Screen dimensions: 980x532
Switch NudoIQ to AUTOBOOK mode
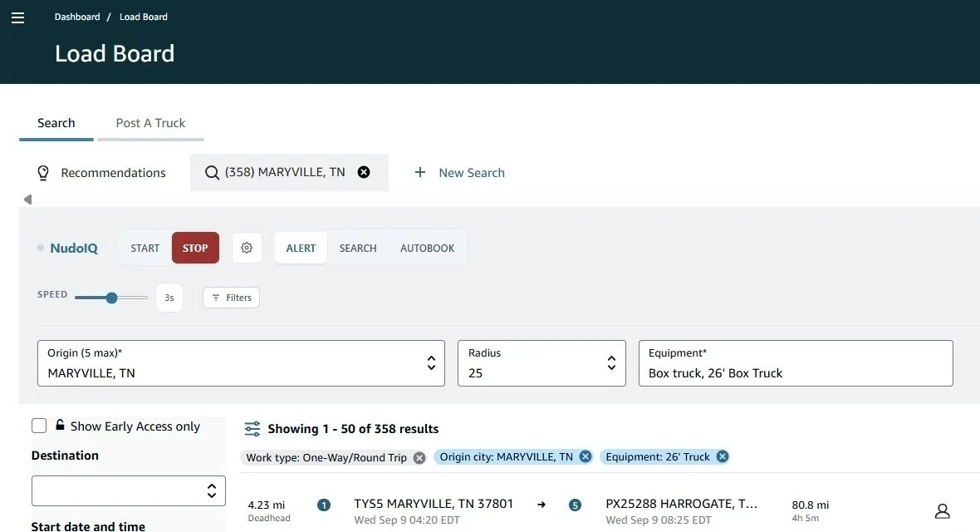point(428,248)
